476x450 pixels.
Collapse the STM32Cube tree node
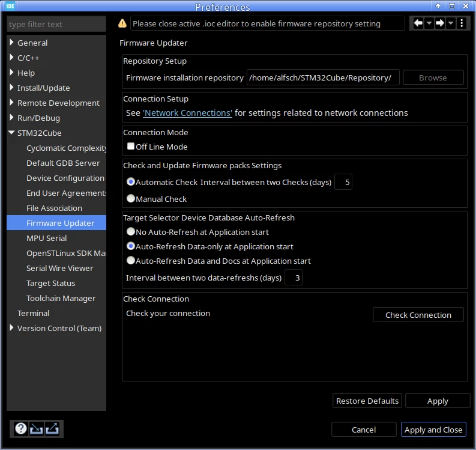coord(11,133)
